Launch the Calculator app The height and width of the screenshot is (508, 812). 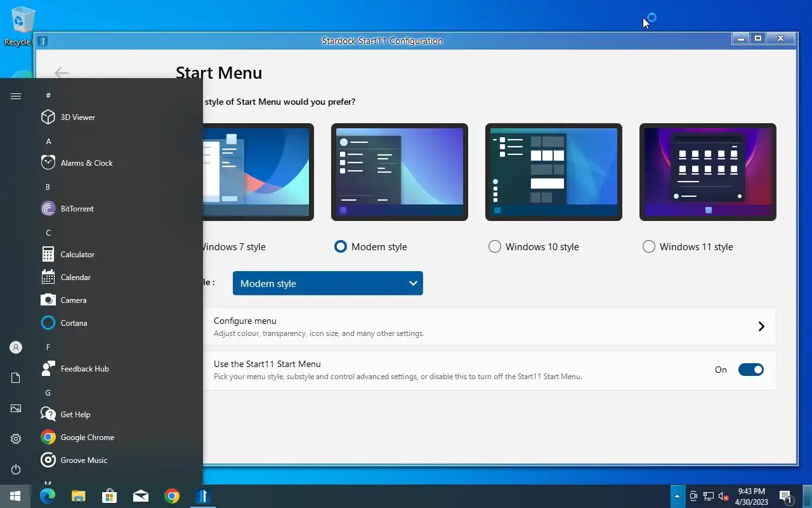(119, 254)
